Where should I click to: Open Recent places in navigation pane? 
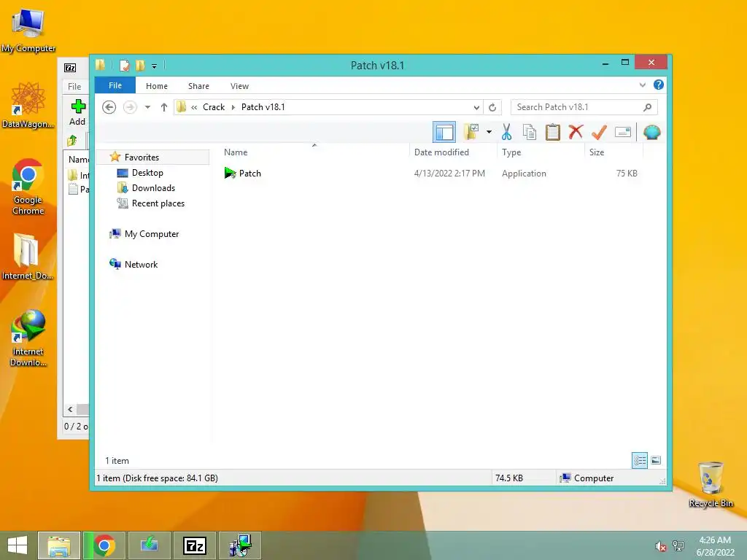pos(158,203)
